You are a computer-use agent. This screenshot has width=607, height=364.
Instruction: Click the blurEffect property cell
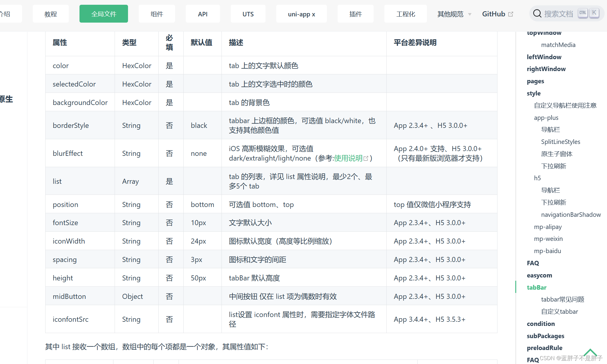pos(80,153)
